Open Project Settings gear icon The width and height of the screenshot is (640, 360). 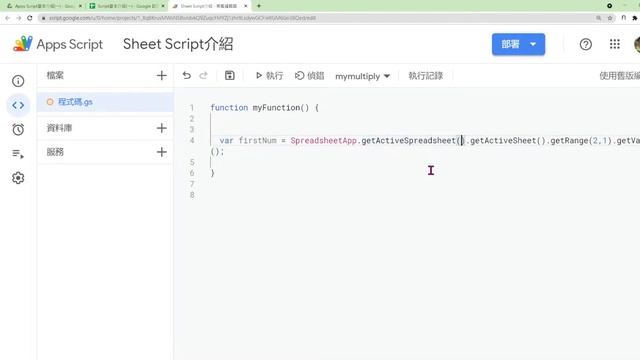coord(18,178)
